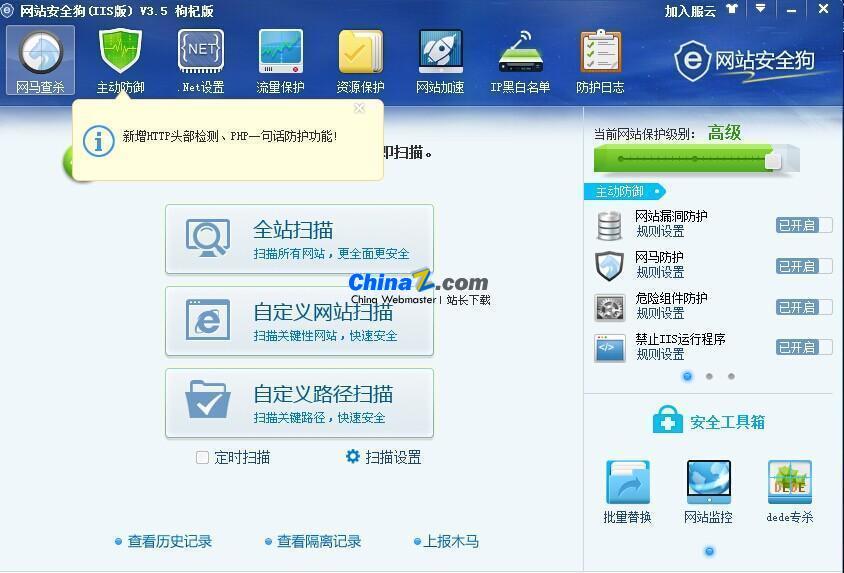Click the 网马防护 shield icon
The width and height of the screenshot is (844, 573).
click(610, 266)
